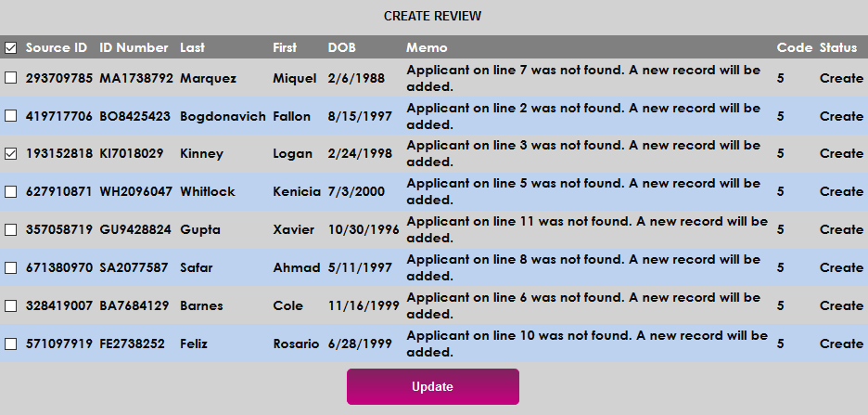Click ID Number GU9428824 cell
Viewport: 868px width, 415px height.
point(134,230)
